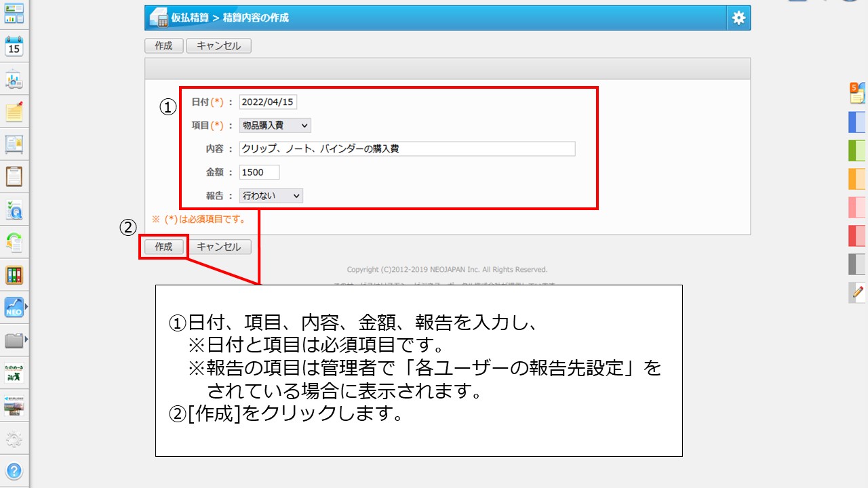Image resolution: width=868 pixels, height=488 pixels.
Task: Click the 内容 field label
Action: click(x=215, y=148)
